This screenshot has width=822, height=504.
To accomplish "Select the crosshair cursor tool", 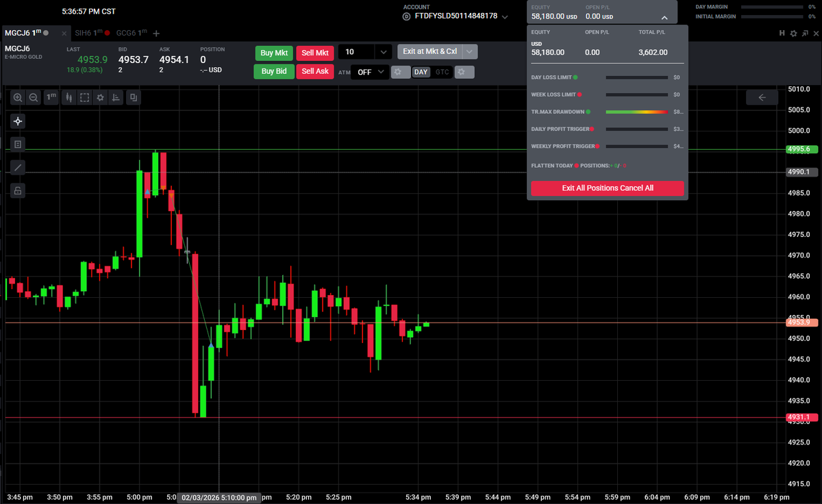I will tap(18, 121).
